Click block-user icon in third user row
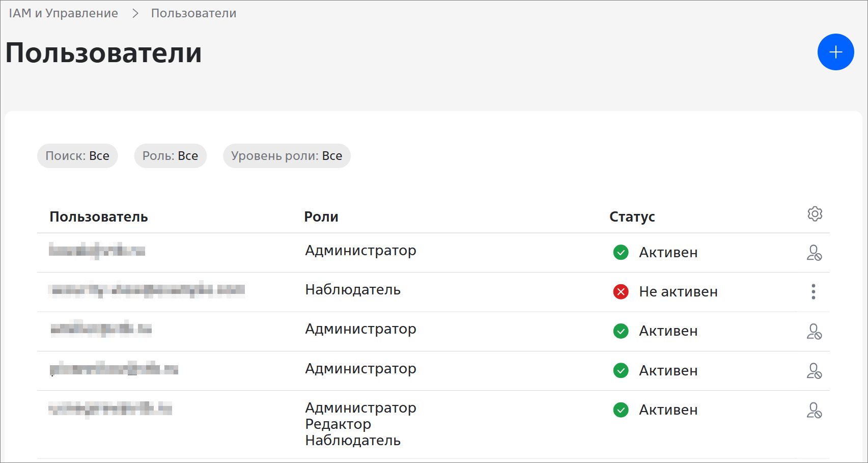The height and width of the screenshot is (463, 868). (x=814, y=331)
